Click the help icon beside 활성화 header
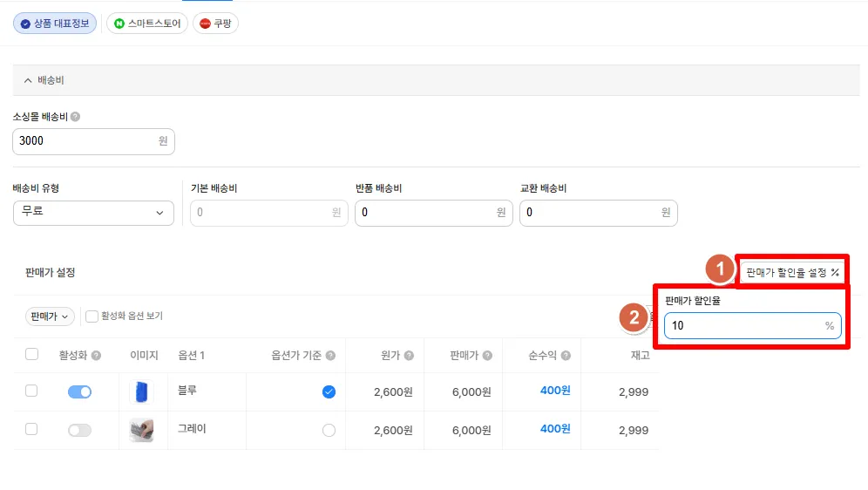868x490 pixels. [97, 356]
